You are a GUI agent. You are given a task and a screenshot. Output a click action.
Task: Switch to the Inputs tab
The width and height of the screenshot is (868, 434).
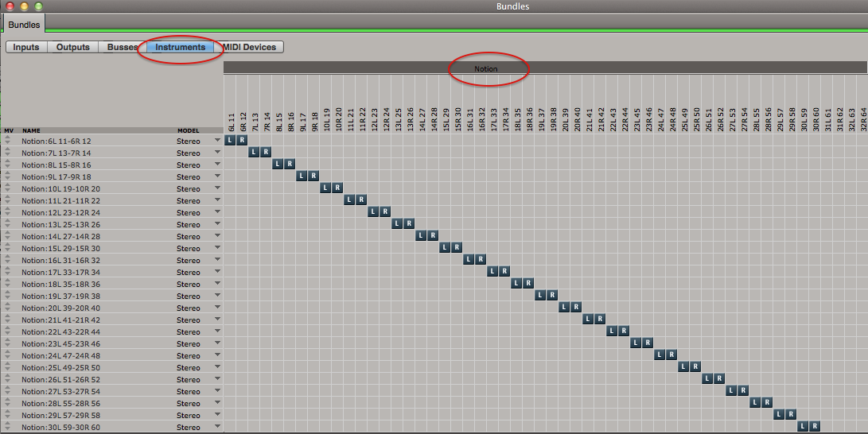coord(26,47)
